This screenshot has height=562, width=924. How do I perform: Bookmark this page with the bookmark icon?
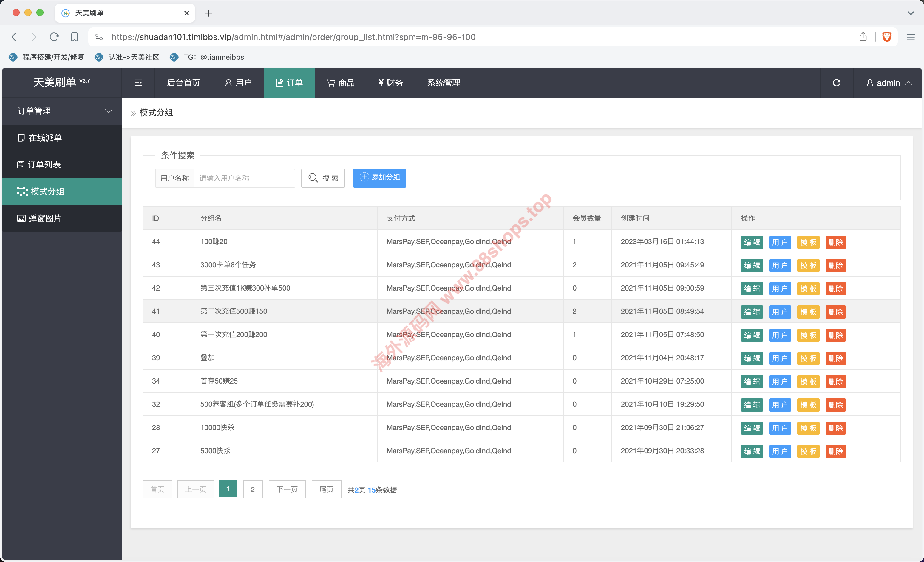pos(75,37)
